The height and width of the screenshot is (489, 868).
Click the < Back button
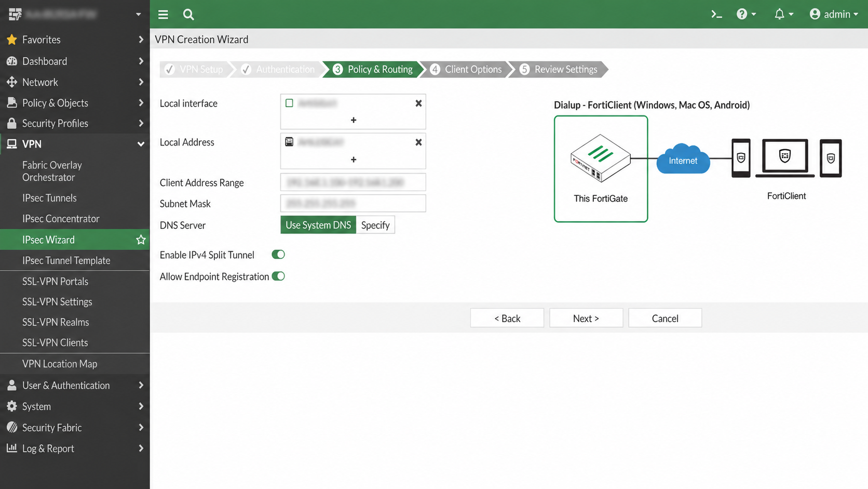click(507, 318)
